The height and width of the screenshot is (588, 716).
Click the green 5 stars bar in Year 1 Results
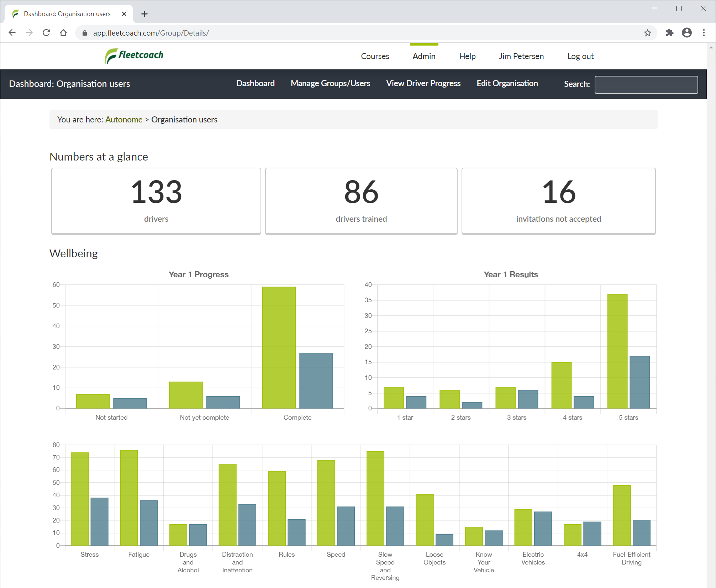(617, 351)
